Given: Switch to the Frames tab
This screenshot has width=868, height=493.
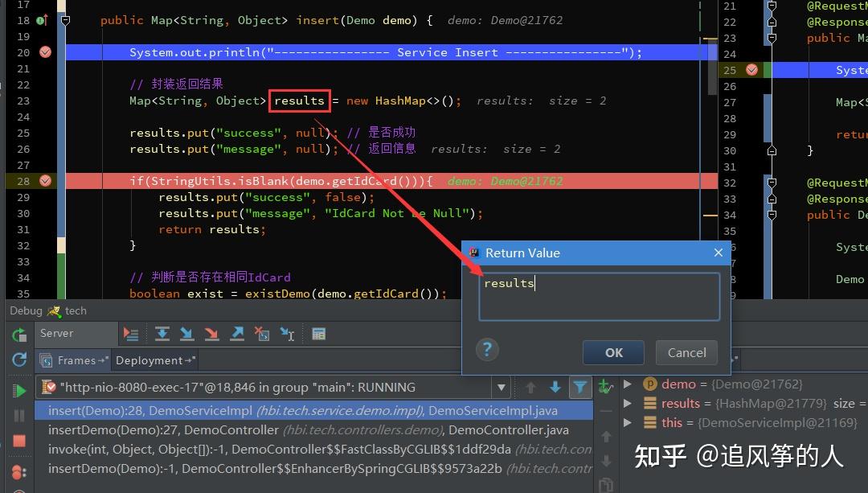Looking at the screenshot, I should click(x=74, y=360).
